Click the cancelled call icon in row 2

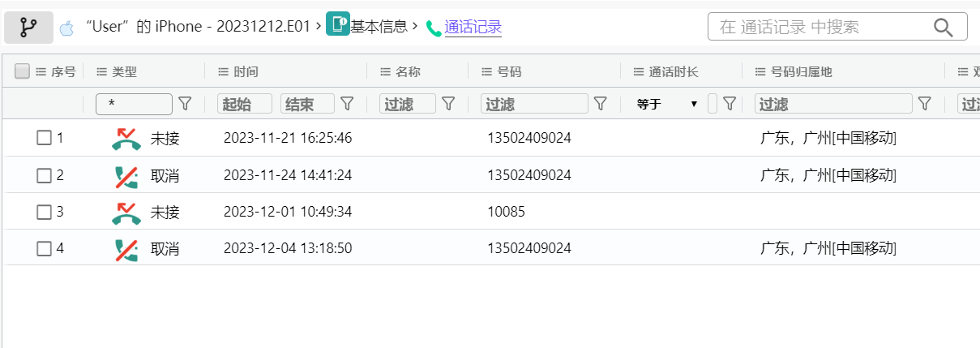[x=126, y=175]
